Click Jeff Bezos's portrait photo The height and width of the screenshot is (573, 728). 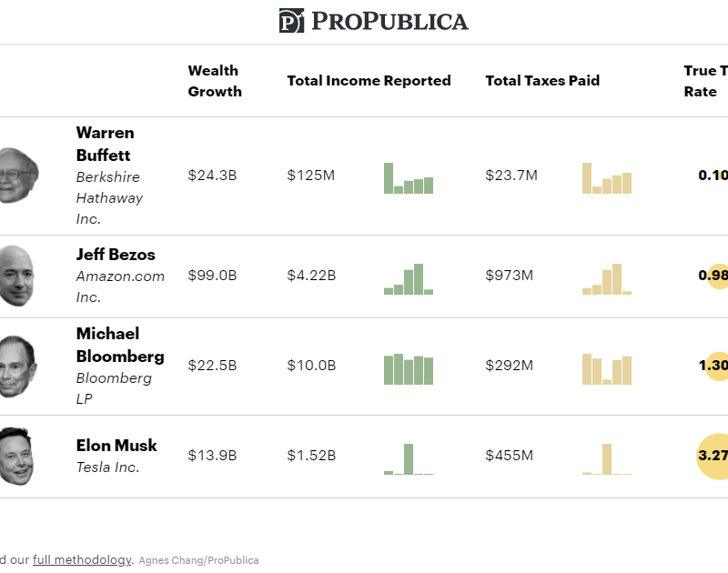pyautogui.click(x=15, y=276)
